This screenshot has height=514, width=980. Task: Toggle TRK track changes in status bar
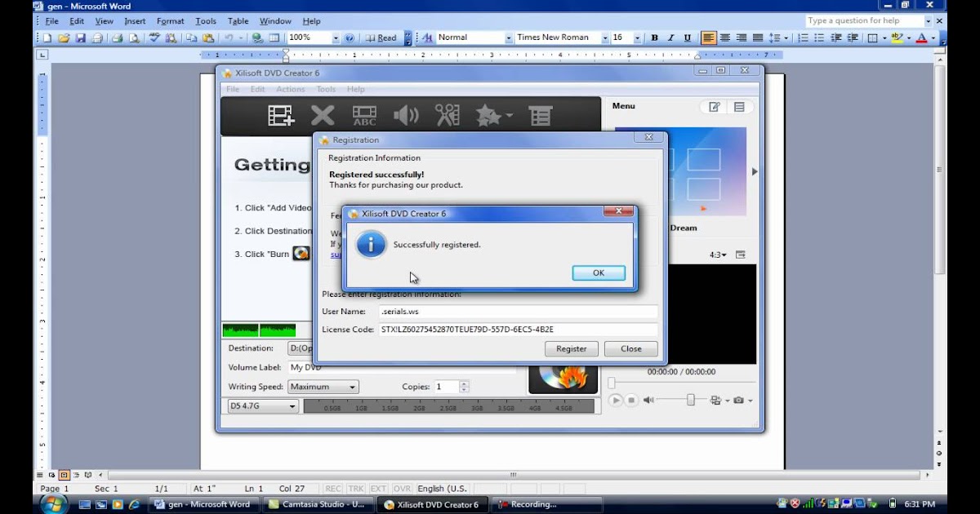pos(356,489)
